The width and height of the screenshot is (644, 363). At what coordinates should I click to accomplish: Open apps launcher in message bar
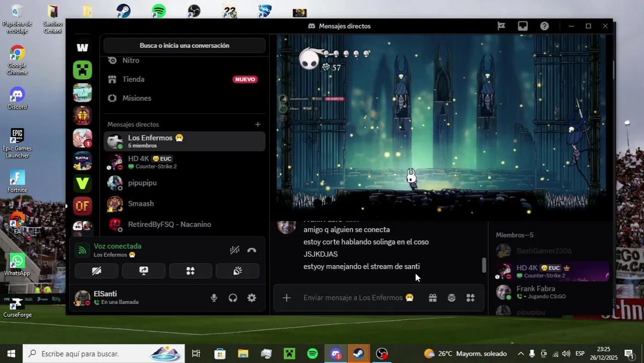(x=470, y=298)
